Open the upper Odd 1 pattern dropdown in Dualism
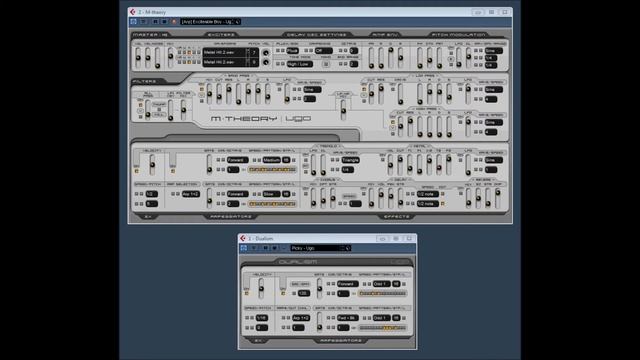Viewport: 640px width, 360px height. (x=382, y=284)
